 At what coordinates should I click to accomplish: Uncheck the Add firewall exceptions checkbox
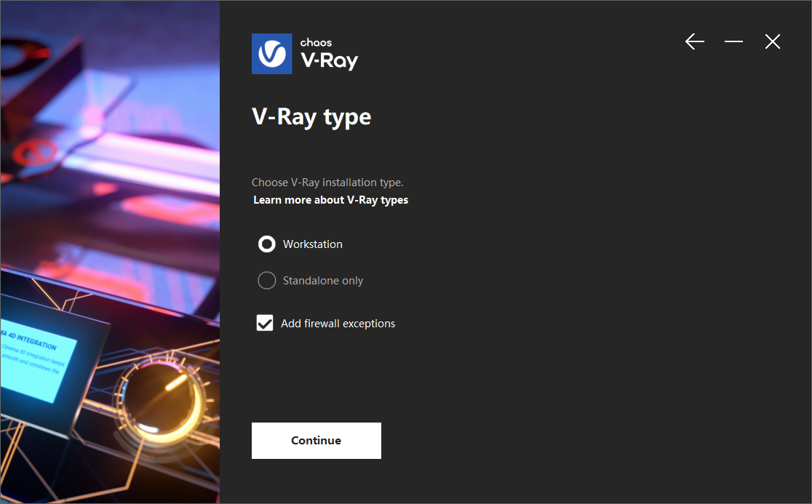(x=265, y=323)
